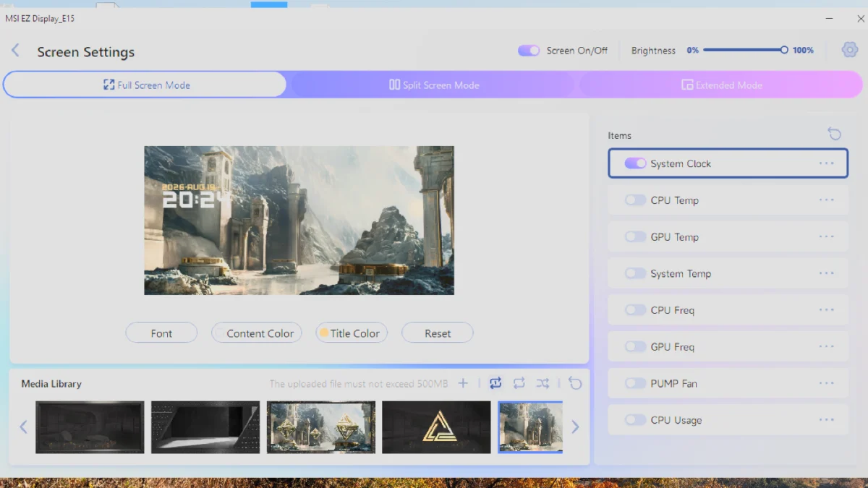Open System Temp options (three dots)
Image resolution: width=868 pixels, height=488 pixels.
827,273
